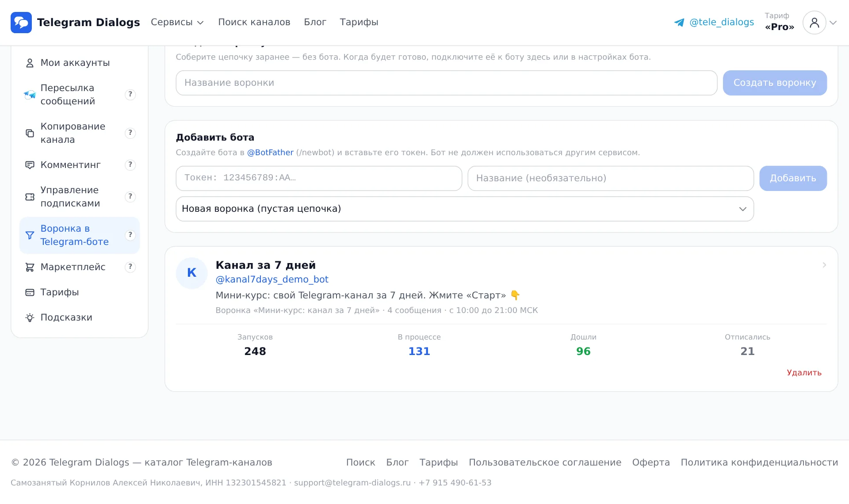Focus the Токен input field
The image size is (849, 504).
(x=319, y=178)
